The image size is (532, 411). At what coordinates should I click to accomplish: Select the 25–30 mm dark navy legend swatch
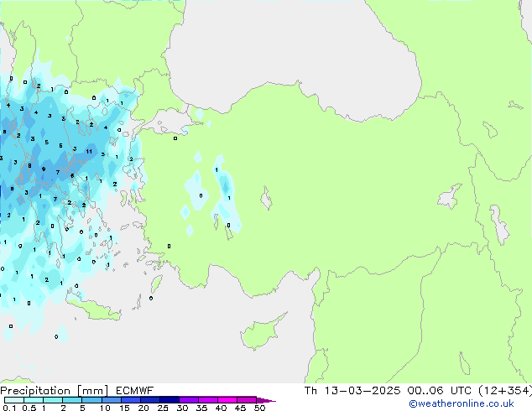click(x=169, y=400)
